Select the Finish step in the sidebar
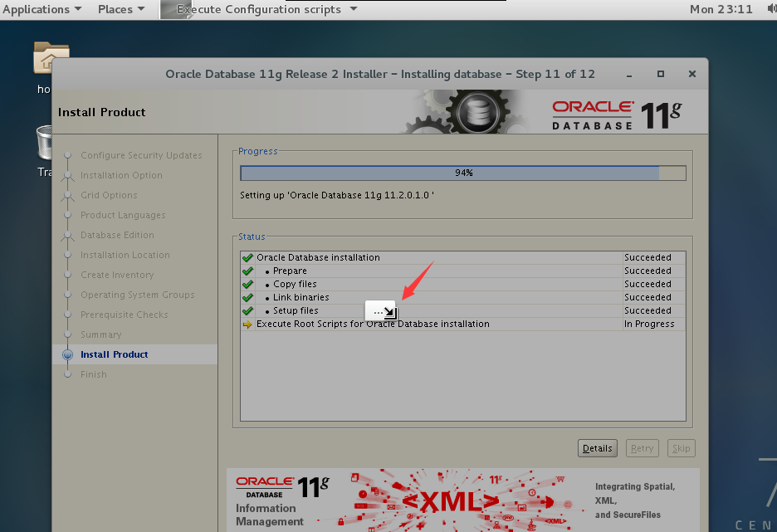This screenshot has width=777, height=532. tap(92, 374)
